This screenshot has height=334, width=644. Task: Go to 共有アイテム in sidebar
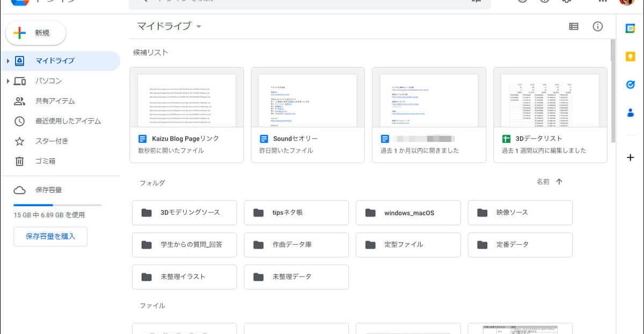click(55, 101)
